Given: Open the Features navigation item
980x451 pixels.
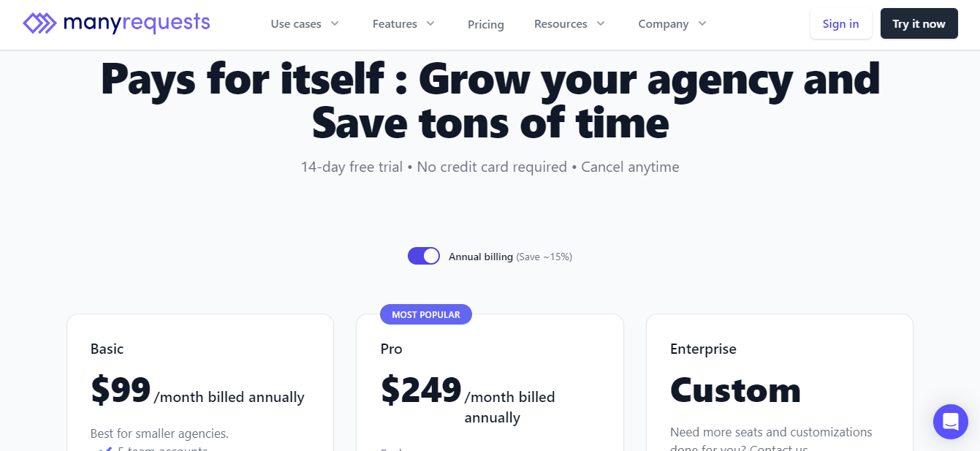Looking at the screenshot, I should tap(395, 23).
